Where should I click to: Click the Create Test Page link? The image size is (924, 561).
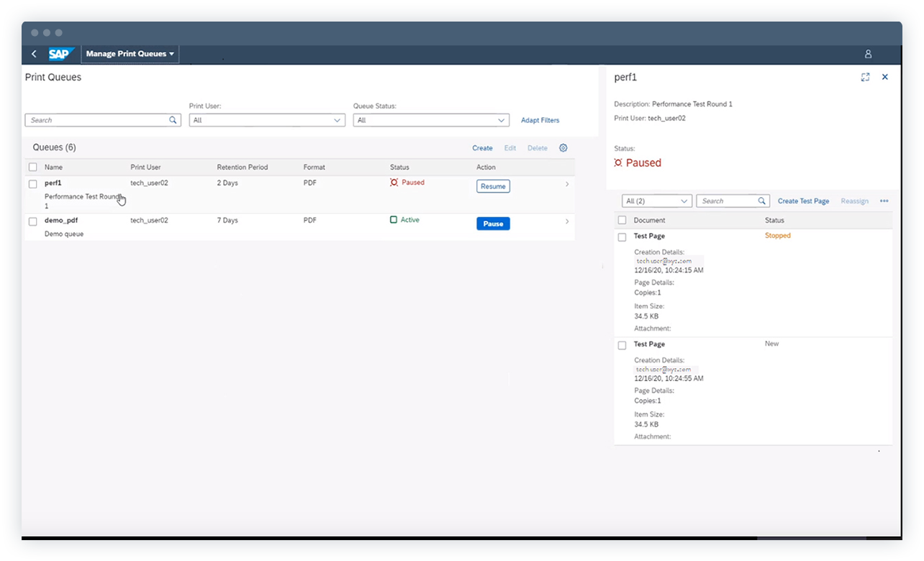pos(803,201)
